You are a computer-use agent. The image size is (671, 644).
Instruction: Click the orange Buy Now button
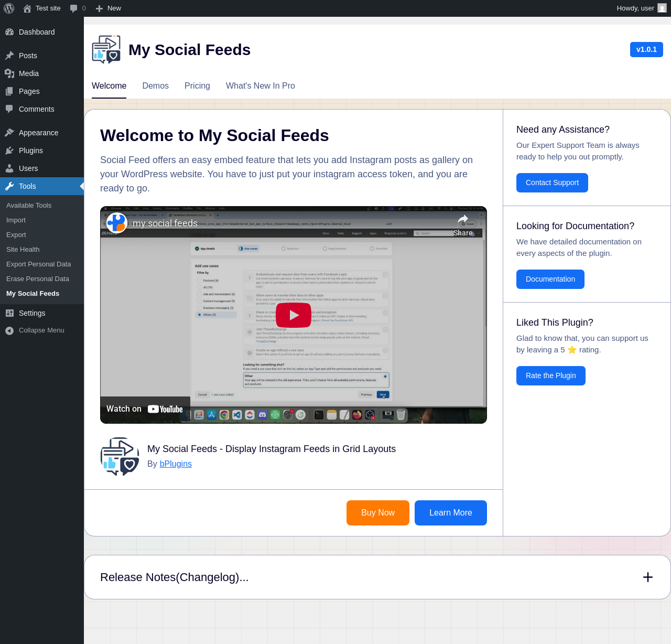[378, 513]
